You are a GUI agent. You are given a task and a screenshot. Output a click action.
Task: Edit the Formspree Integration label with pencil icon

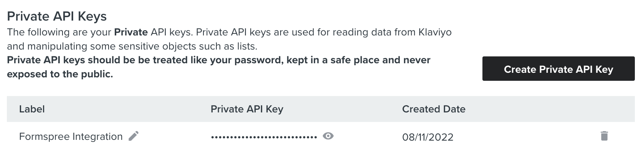click(x=133, y=136)
